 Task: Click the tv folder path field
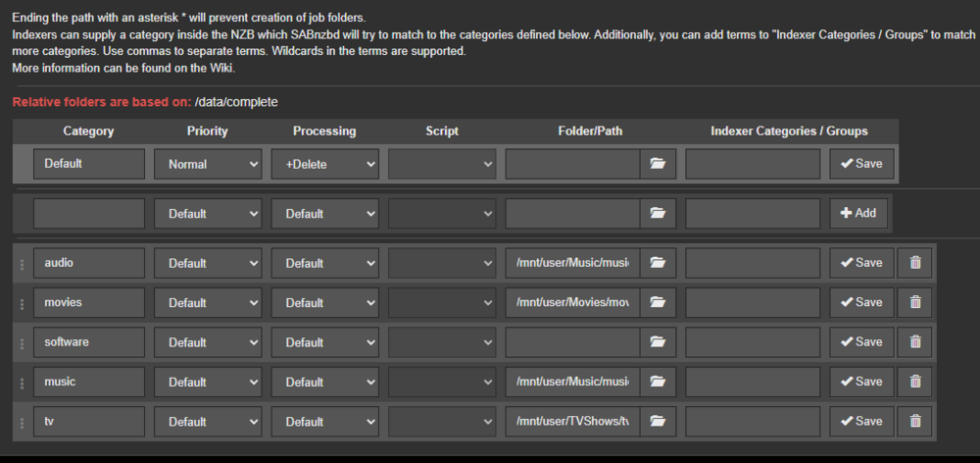point(572,421)
